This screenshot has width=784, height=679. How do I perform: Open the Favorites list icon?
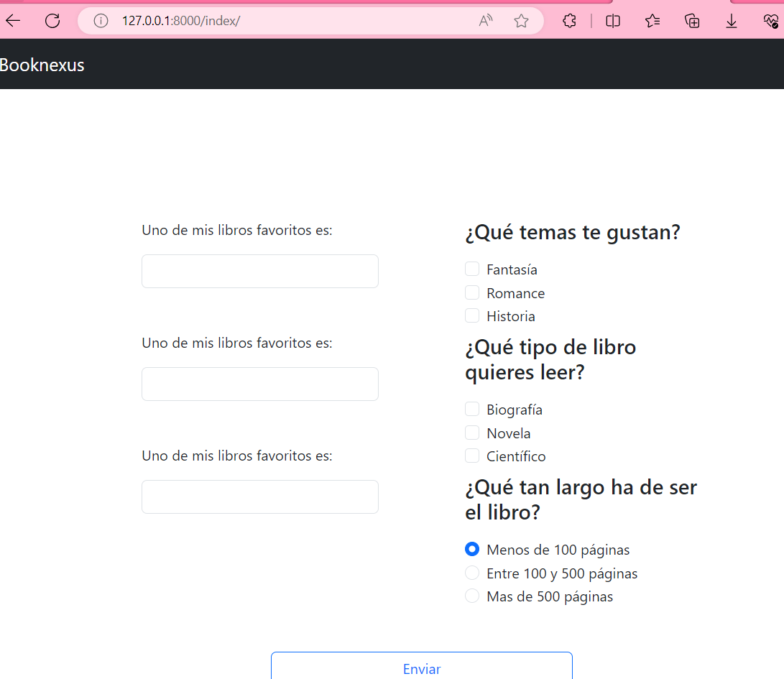tap(652, 21)
